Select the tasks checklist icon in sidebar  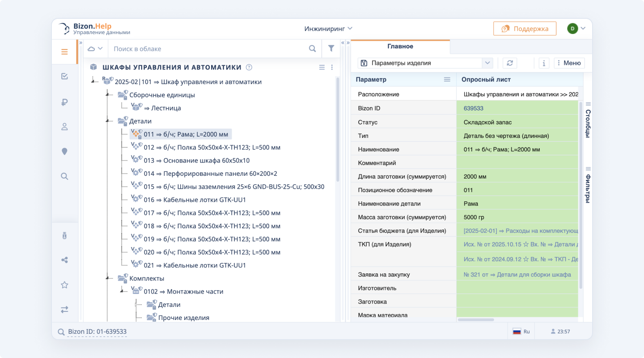(64, 76)
